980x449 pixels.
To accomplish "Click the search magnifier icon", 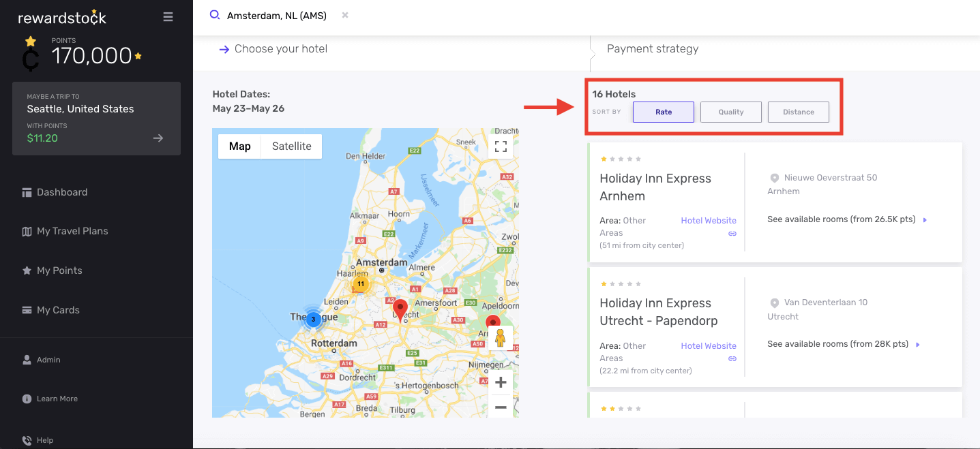I will coord(215,15).
